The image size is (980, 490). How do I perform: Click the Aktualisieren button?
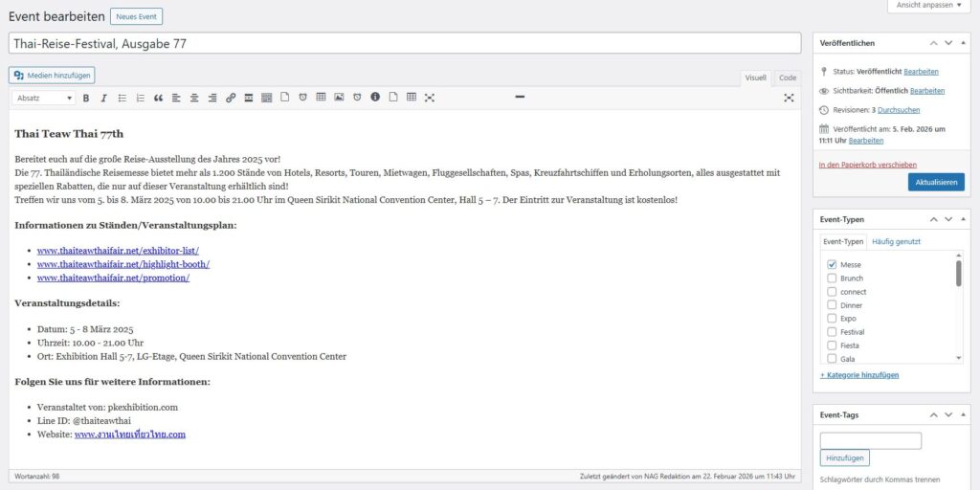(x=936, y=182)
